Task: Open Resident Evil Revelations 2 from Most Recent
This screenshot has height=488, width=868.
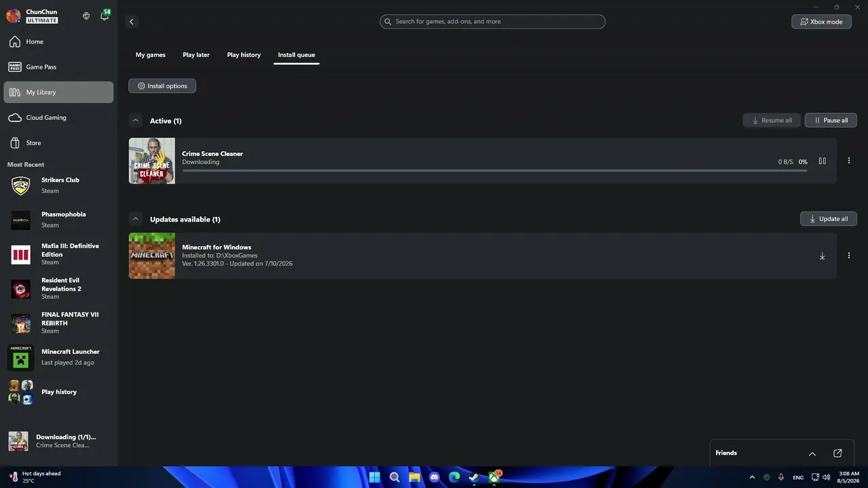Action: 58,289
